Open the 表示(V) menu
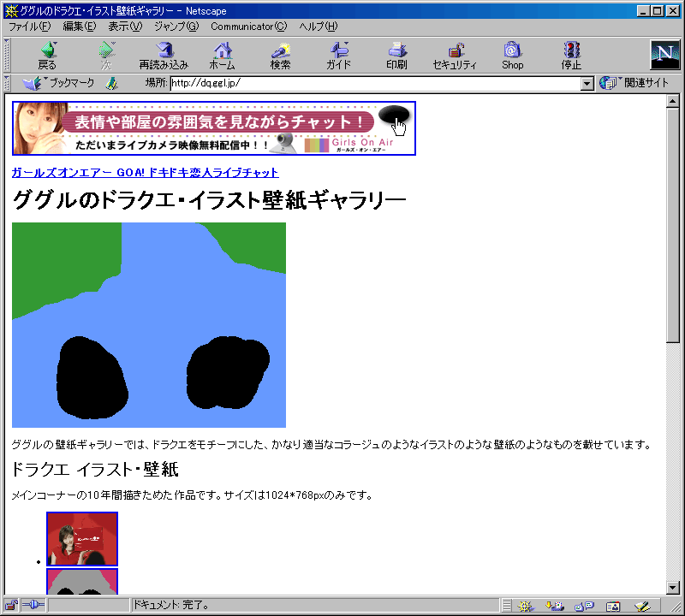Viewport: 685px width, 616px height. click(x=125, y=27)
